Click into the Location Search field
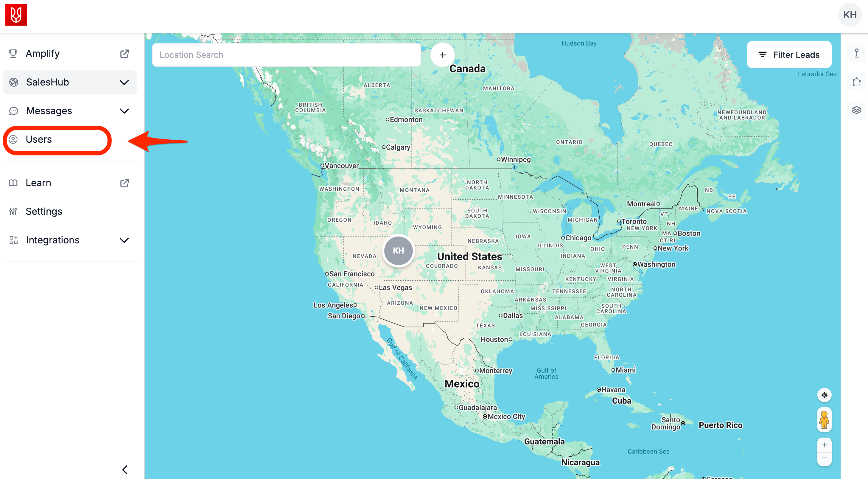 (x=286, y=55)
